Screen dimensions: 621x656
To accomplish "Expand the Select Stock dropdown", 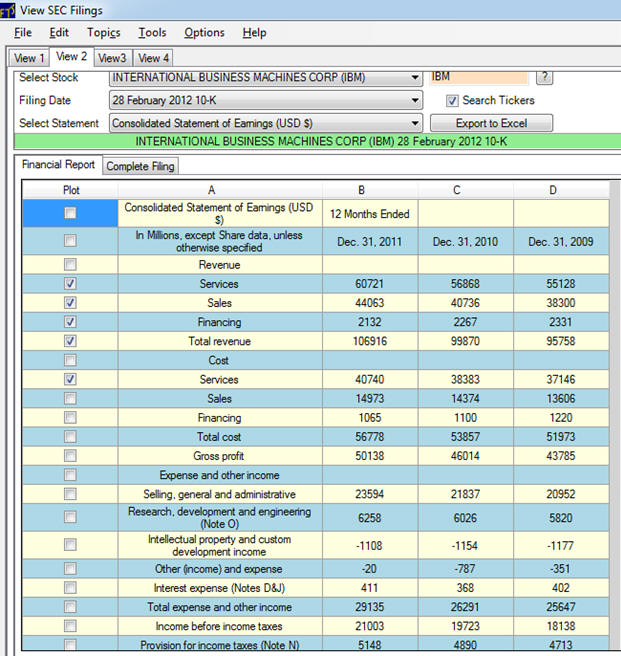I will coord(414,77).
